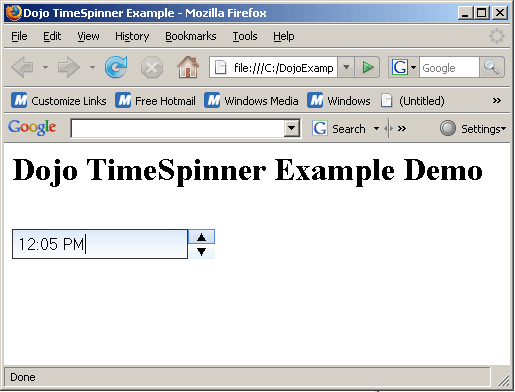Viewport: 515px width, 392px height.
Task: Open the Google toolbar search history dropdown
Action: click(x=292, y=128)
